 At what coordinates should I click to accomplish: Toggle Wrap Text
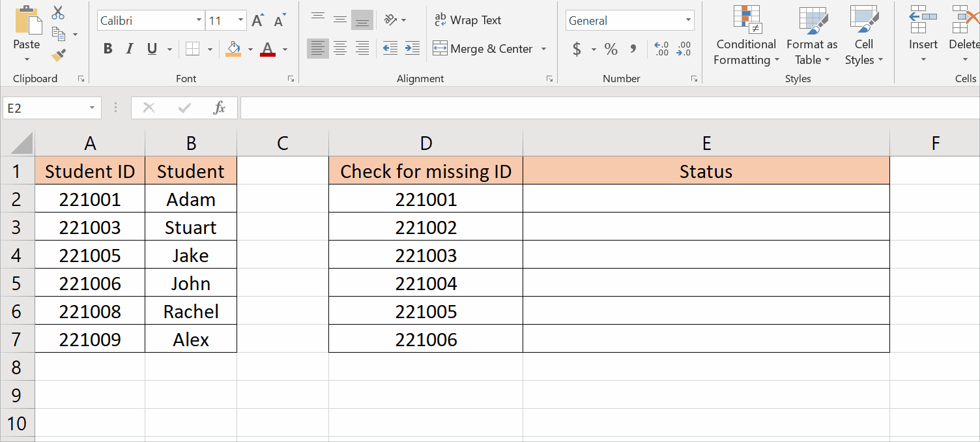pos(468,20)
